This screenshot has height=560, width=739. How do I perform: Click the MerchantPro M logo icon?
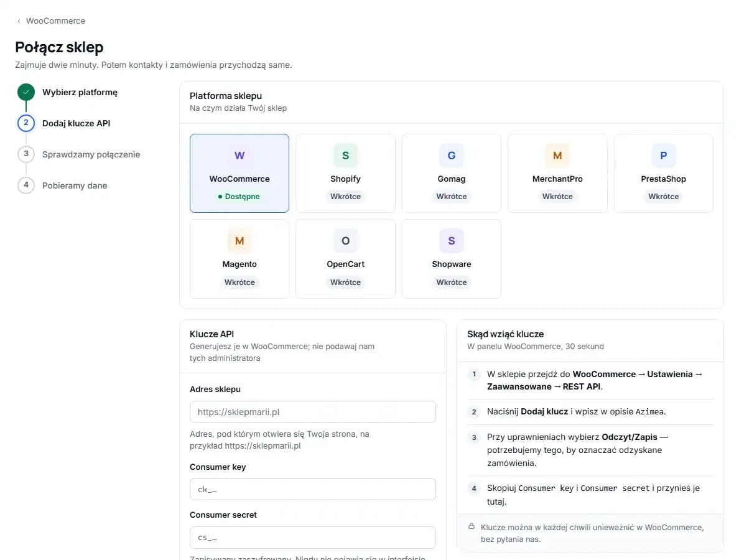click(557, 156)
